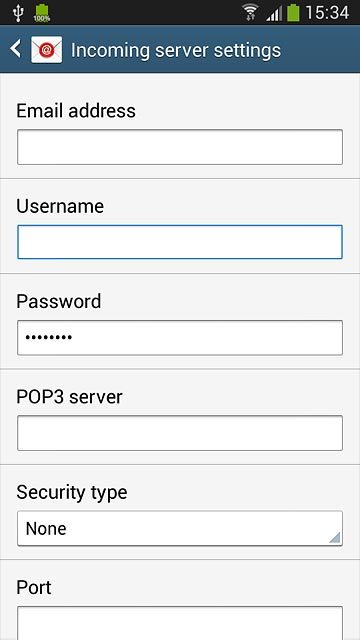Tap the back arrow in header
The width and height of the screenshot is (360, 640).
[16, 49]
